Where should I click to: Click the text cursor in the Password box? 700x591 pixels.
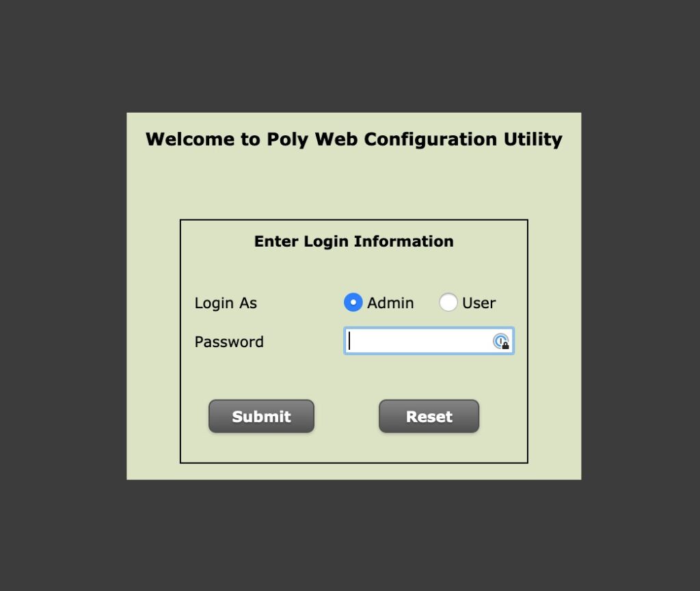point(349,341)
